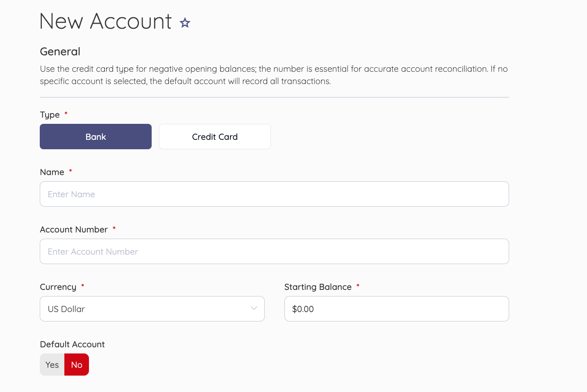Click the Enter Name input field

(274, 194)
